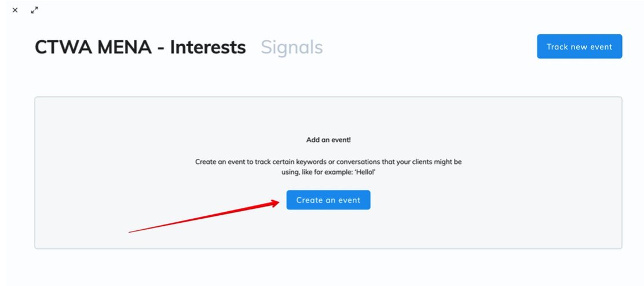This screenshot has height=286, width=644.
Task: Close the panel with the X icon
Action: pyautogui.click(x=15, y=10)
